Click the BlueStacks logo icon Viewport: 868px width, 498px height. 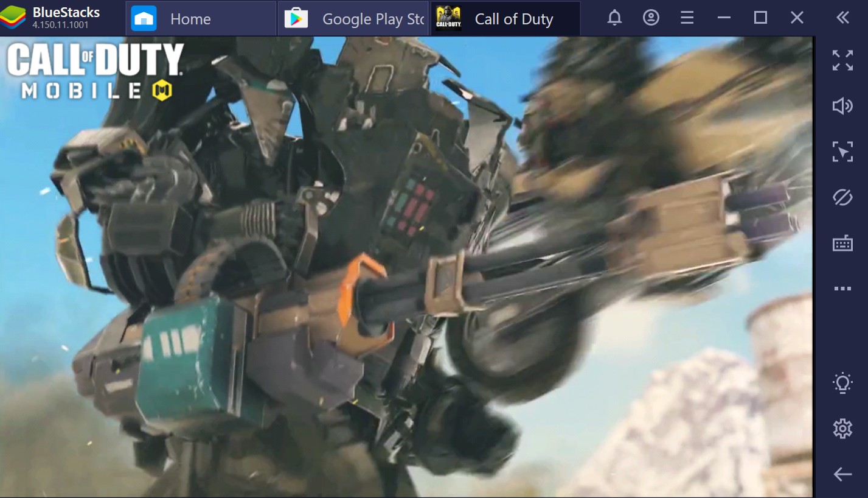(x=13, y=18)
